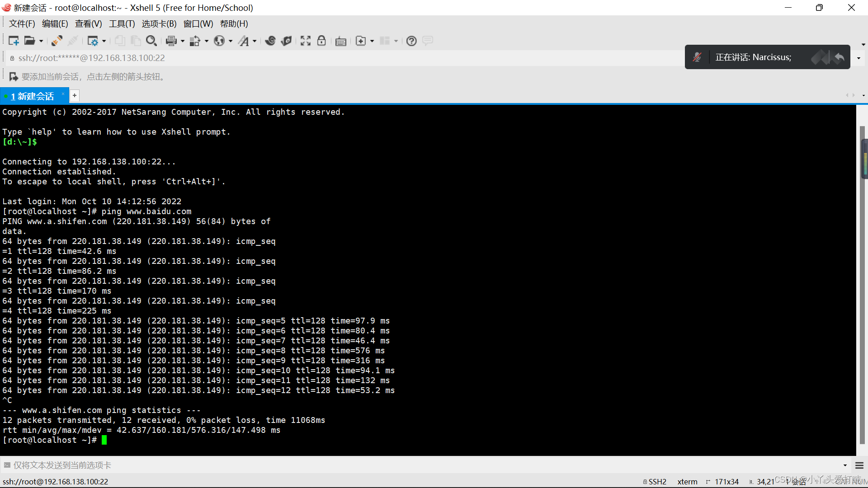Open session Properties gear icon
This screenshot has height=488, width=868.
(93, 41)
